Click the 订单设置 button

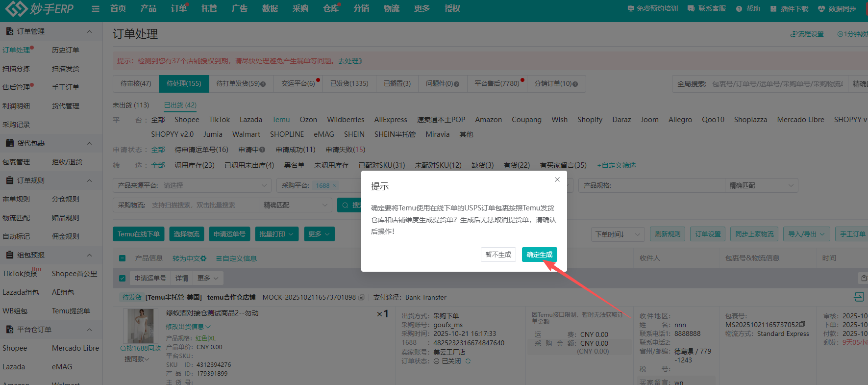[x=708, y=234]
